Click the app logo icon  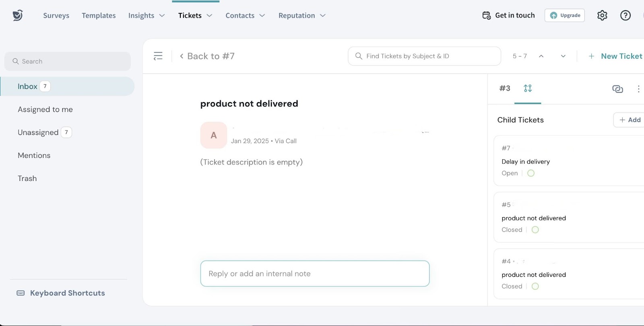(17, 15)
